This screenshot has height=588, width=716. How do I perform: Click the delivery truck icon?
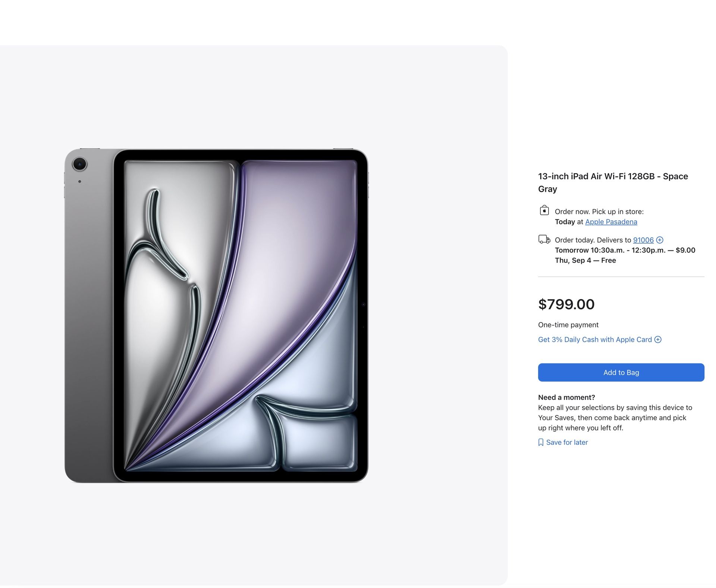pos(544,239)
